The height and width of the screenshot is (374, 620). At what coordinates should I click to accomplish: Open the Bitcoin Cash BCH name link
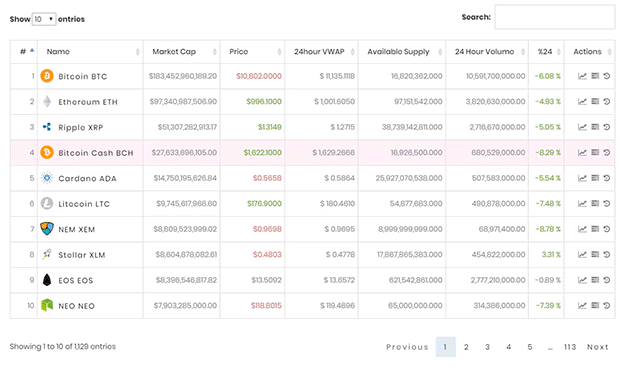(96, 153)
